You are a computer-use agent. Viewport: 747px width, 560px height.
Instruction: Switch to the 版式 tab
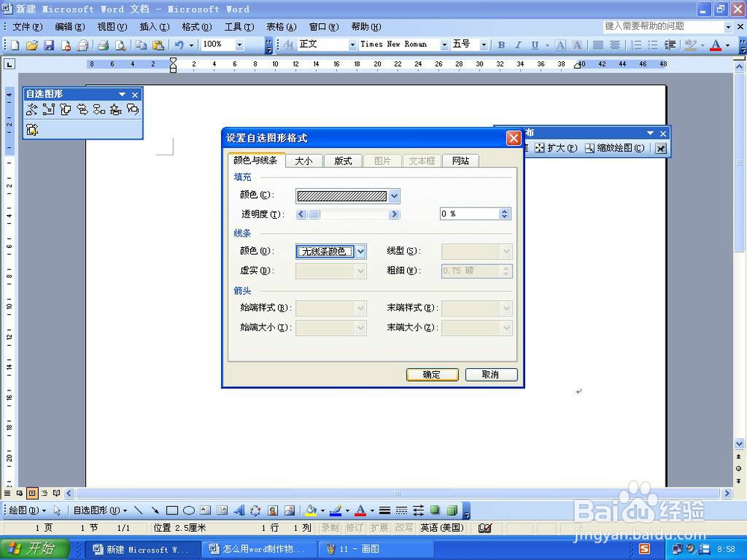coord(343,161)
